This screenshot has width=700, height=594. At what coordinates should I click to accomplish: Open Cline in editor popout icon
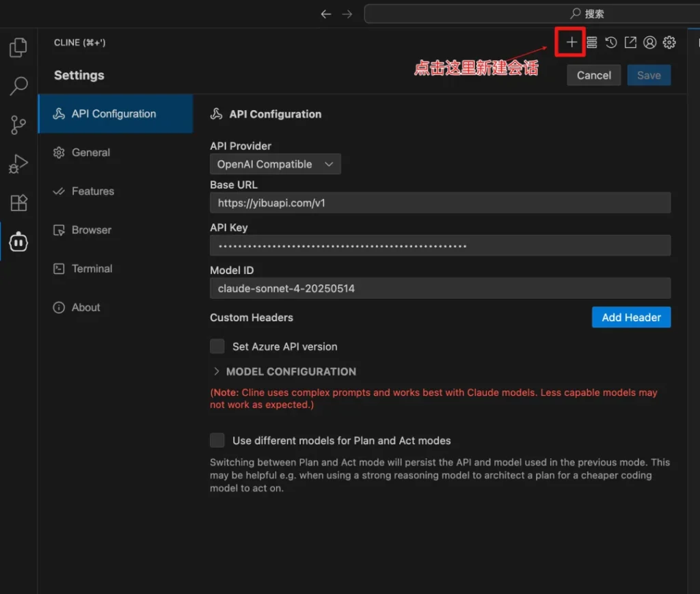630,42
